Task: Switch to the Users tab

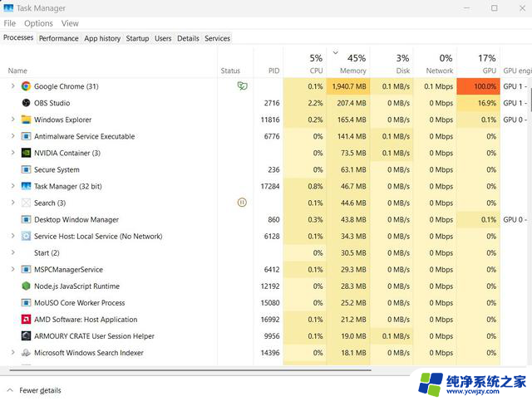Action: pyautogui.click(x=163, y=38)
